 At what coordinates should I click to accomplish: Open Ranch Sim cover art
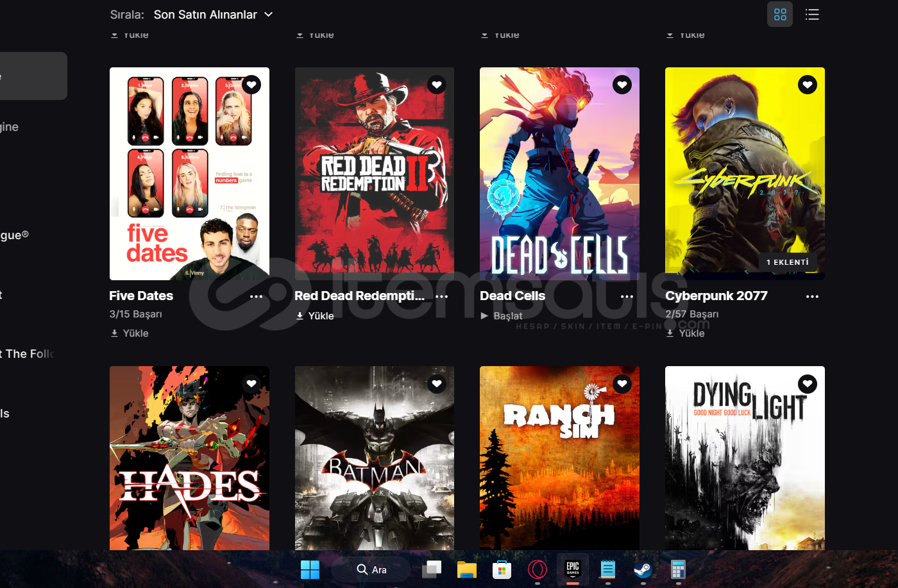(x=559, y=458)
